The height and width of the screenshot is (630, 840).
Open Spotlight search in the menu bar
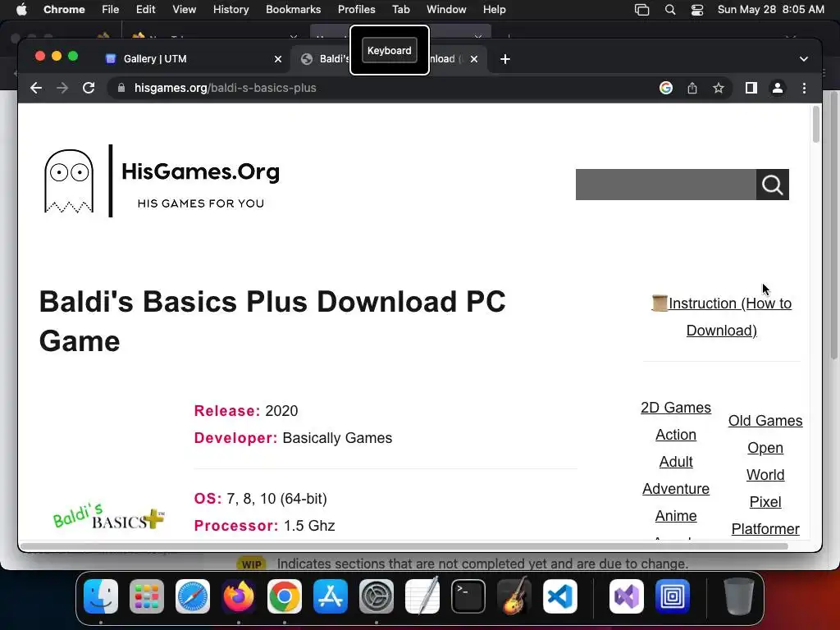669,10
